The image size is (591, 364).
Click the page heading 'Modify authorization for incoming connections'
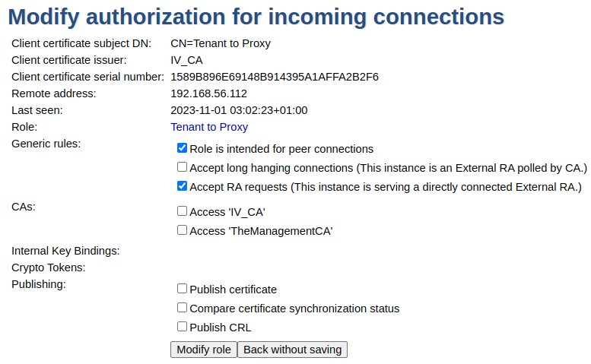pos(256,17)
